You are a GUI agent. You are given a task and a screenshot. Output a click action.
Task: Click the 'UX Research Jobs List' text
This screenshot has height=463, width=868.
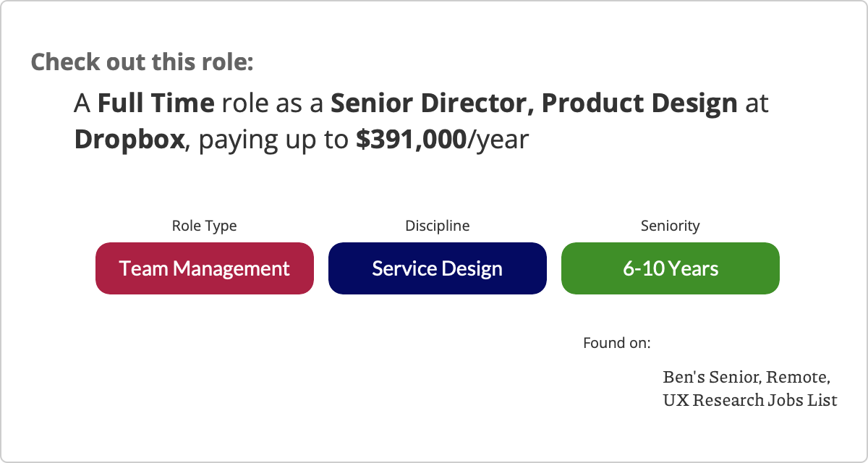click(750, 399)
